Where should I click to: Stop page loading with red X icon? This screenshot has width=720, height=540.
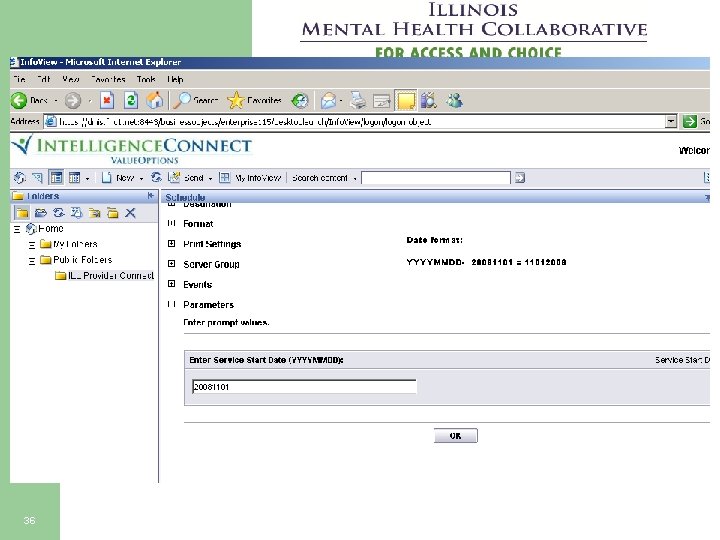pyautogui.click(x=107, y=100)
